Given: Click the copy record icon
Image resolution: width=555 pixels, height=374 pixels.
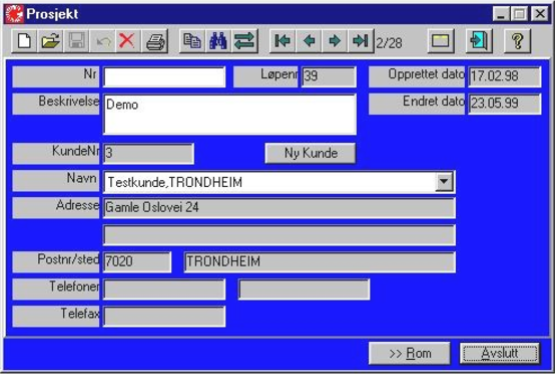Looking at the screenshot, I should (192, 41).
